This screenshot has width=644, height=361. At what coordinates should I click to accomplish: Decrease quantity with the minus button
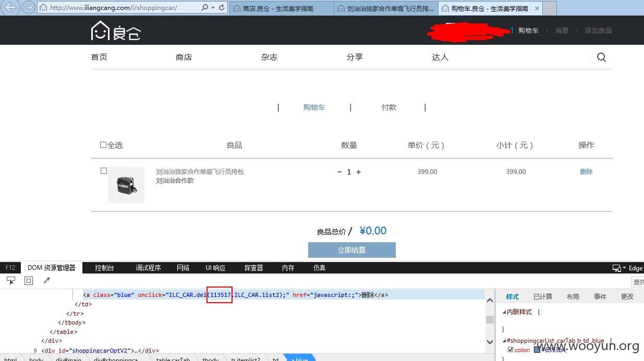339,172
